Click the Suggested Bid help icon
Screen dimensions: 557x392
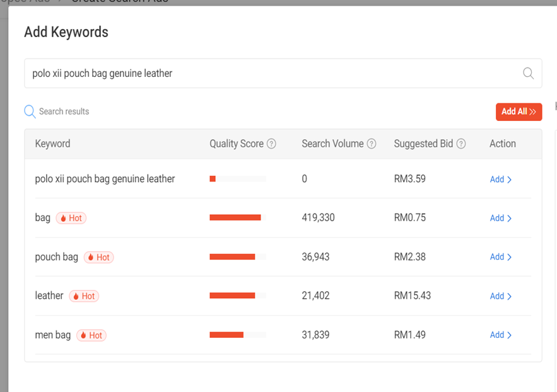[x=461, y=144]
